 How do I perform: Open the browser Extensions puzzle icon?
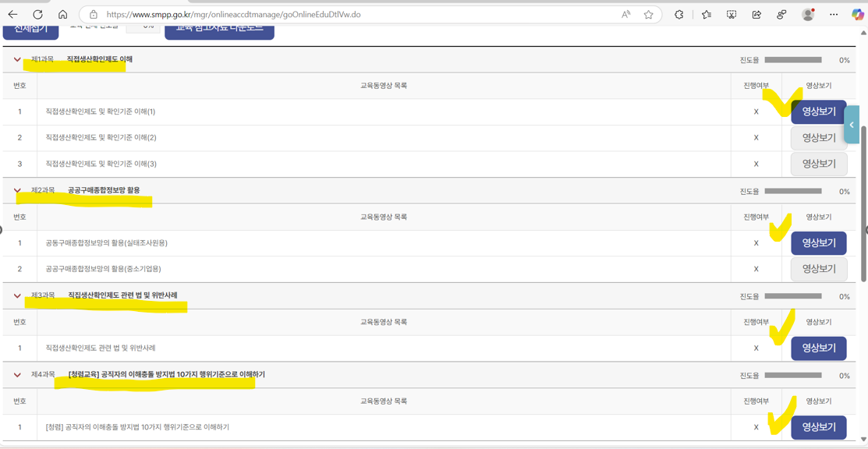pos(680,15)
